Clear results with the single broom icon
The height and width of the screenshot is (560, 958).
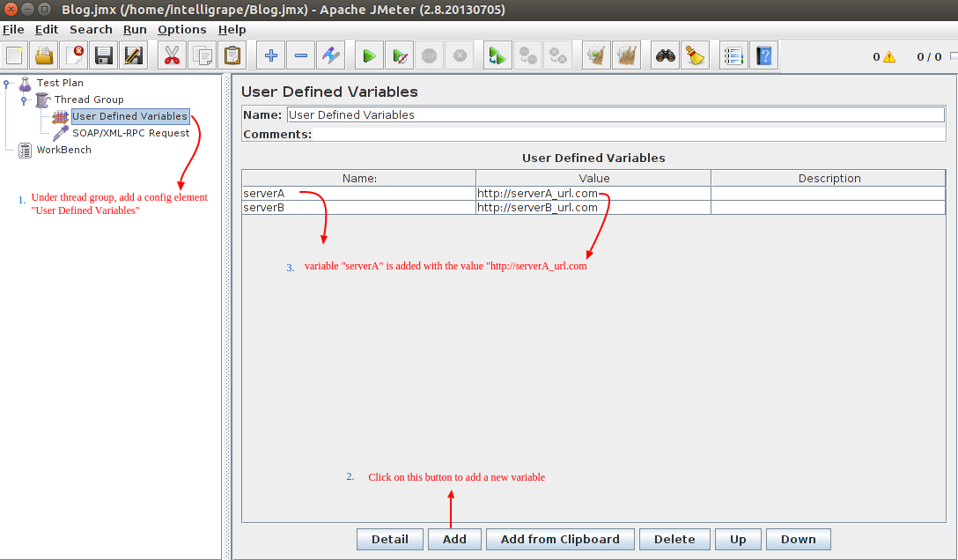(x=596, y=56)
